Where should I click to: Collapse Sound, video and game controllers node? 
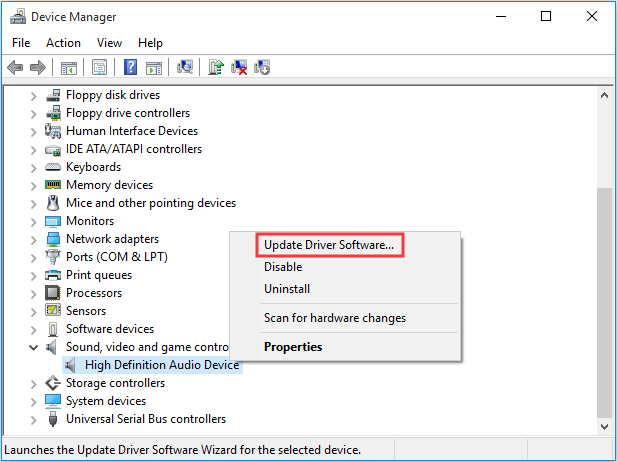(34, 347)
